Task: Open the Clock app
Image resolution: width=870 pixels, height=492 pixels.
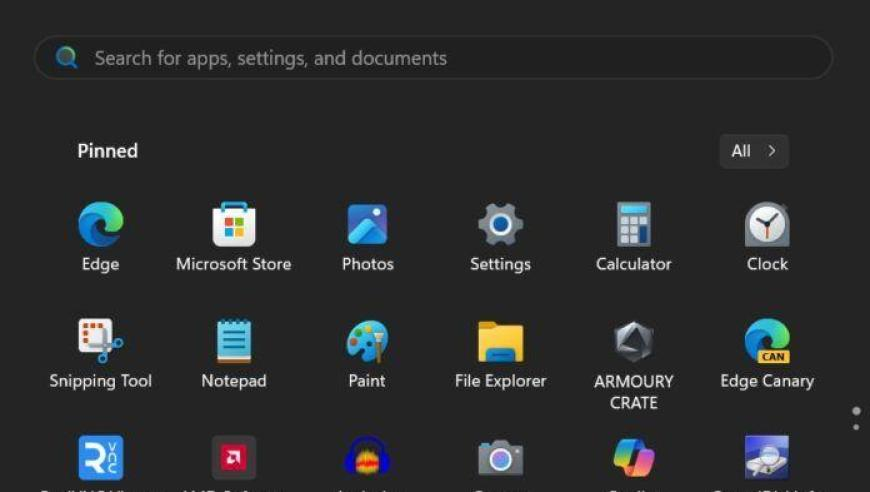Action: tap(767, 225)
